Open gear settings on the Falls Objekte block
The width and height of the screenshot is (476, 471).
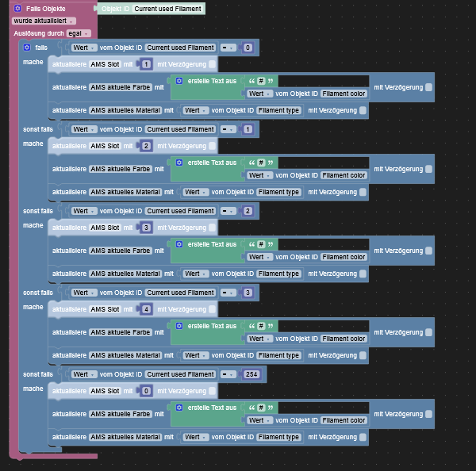tap(17, 9)
